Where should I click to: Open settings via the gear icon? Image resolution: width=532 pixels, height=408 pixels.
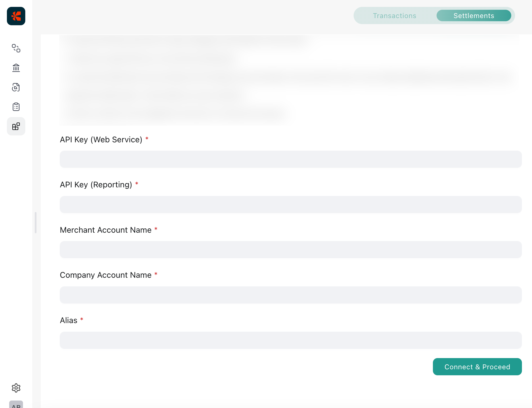click(16, 388)
